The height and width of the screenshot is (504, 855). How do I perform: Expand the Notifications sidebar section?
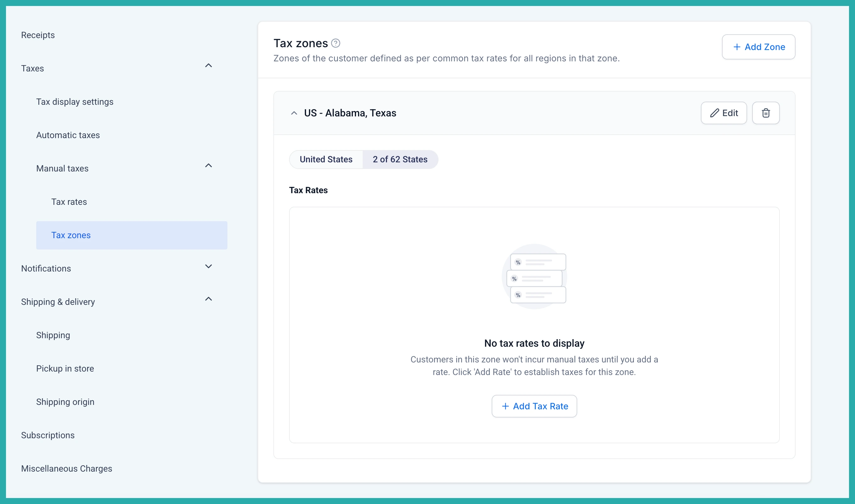click(209, 266)
